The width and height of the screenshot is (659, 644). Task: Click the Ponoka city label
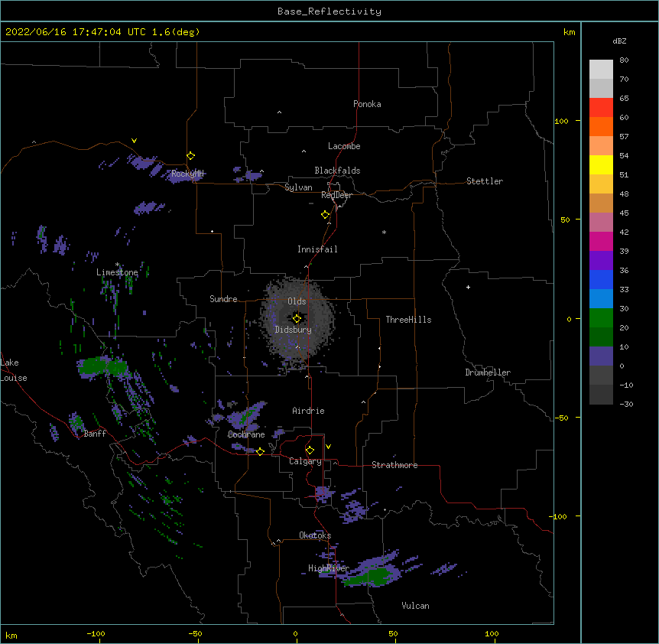[x=367, y=104]
